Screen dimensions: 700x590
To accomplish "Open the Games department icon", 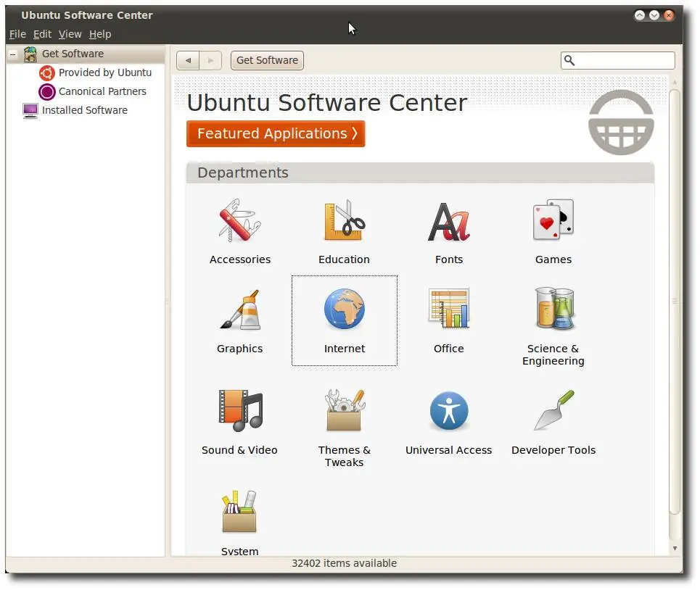I will click(553, 220).
